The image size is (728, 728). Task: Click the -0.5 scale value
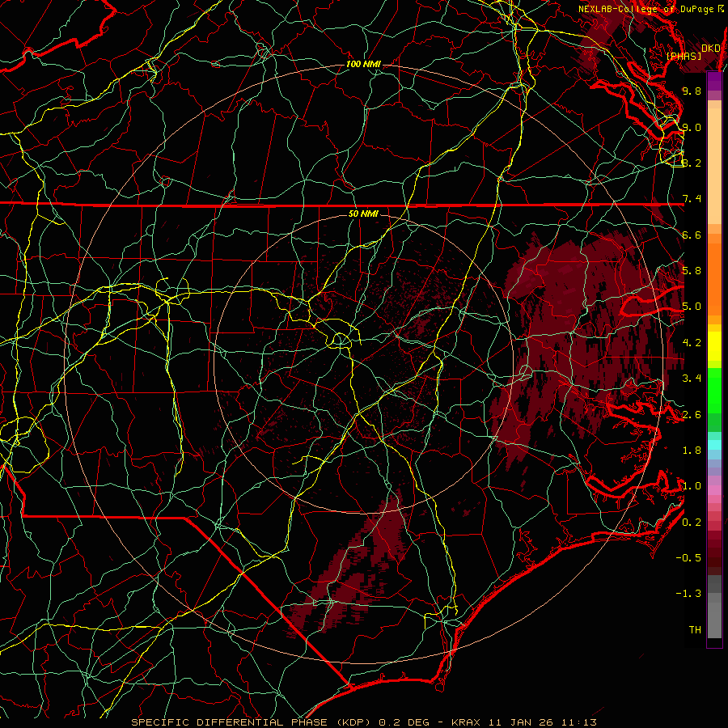pos(688,558)
